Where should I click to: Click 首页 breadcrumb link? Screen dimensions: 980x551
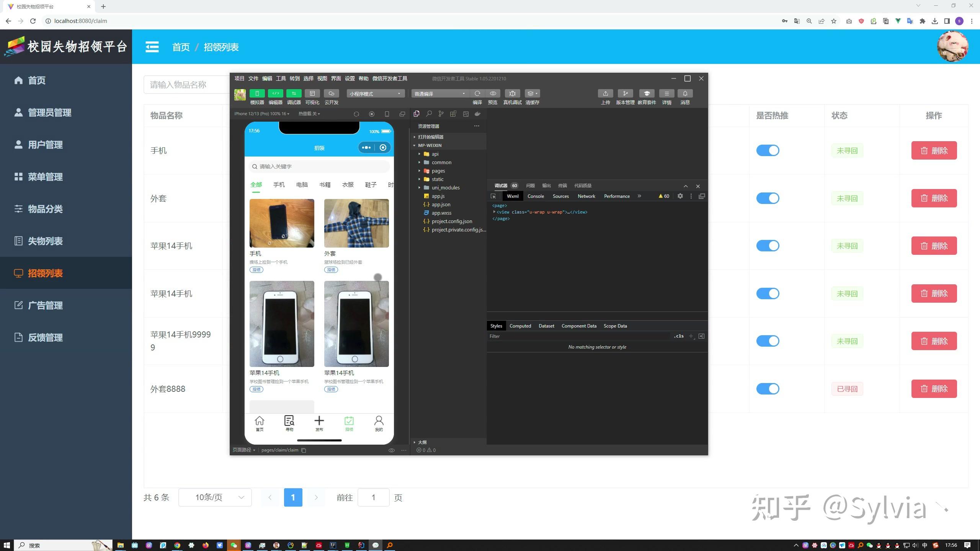(181, 47)
